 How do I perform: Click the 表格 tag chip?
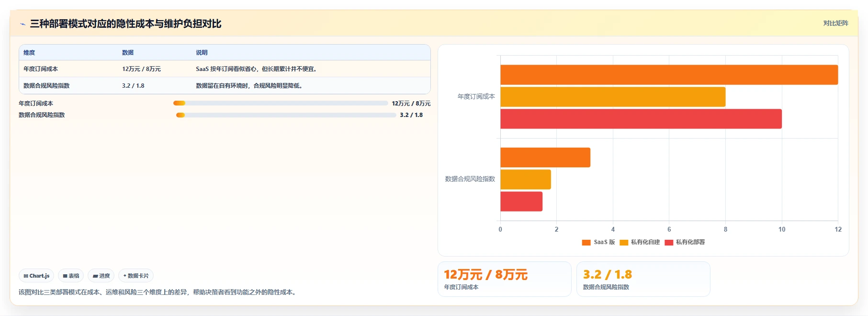tap(71, 276)
